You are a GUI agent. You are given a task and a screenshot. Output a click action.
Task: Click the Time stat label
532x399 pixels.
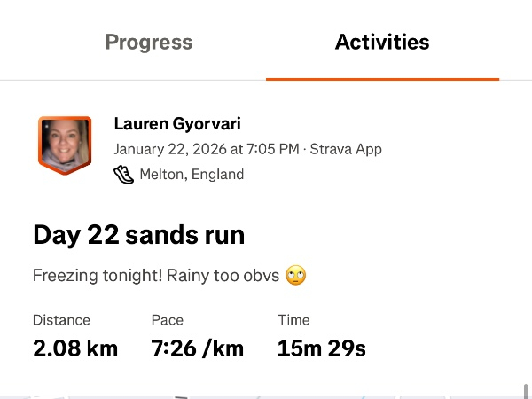[x=293, y=320]
